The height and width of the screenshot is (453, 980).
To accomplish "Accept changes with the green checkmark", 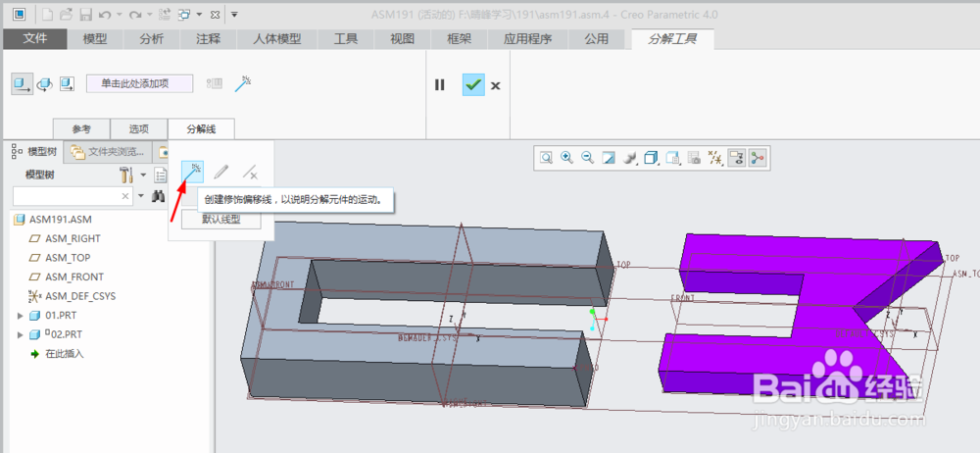I will click(x=473, y=84).
